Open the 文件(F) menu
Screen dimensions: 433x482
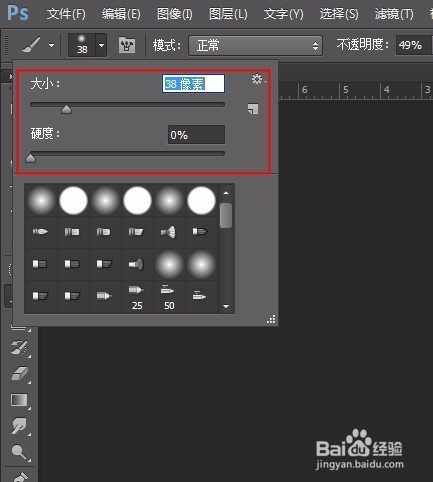(x=66, y=14)
